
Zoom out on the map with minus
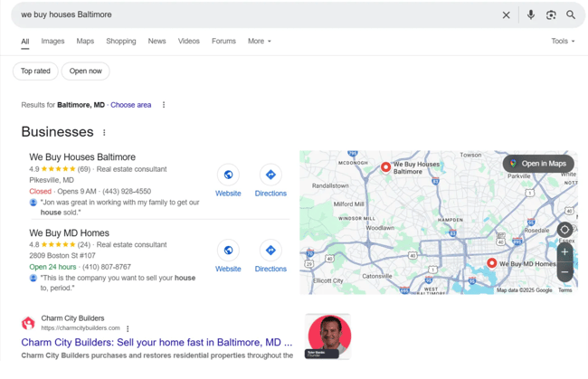coord(564,271)
